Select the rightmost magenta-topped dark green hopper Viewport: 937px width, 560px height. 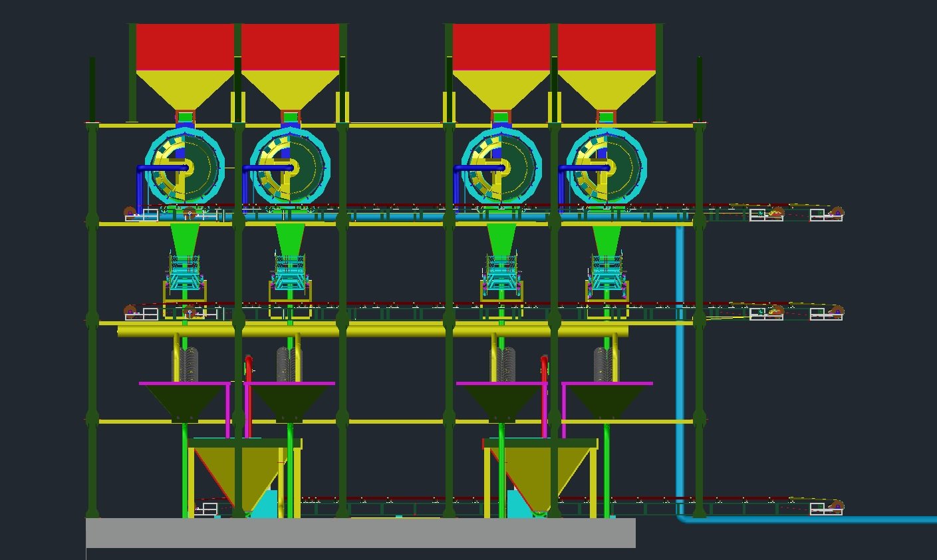pos(606,402)
